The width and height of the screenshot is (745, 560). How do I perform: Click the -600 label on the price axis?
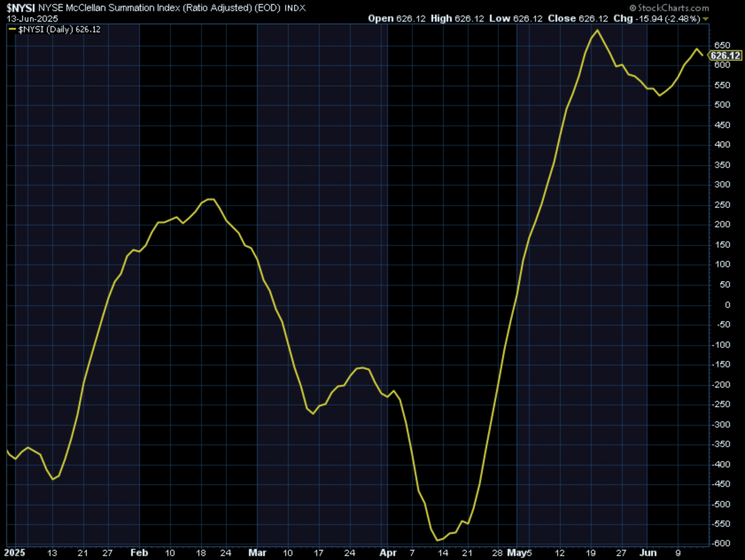click(721, 543)
